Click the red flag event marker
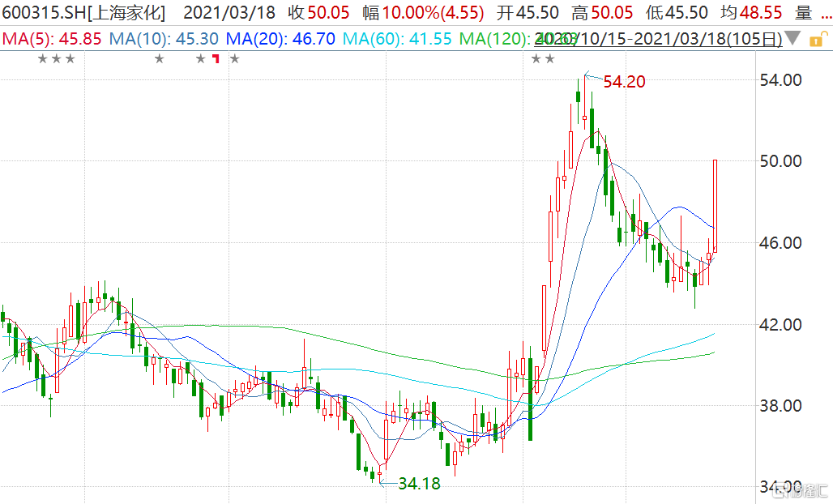 tap(216, 59)
